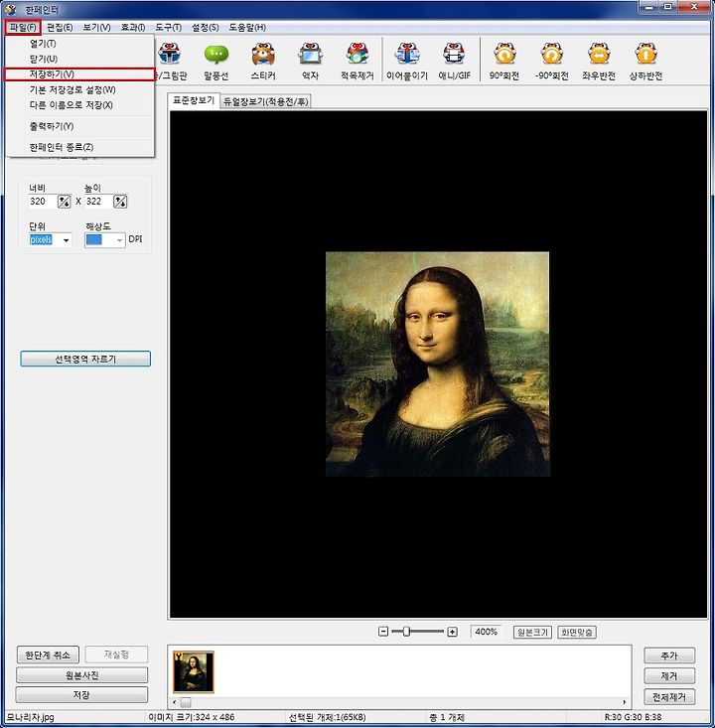This screenshot has width=715, height=728.
Task: Click the height percent lock icon
Action: click(x=120, y=202)
